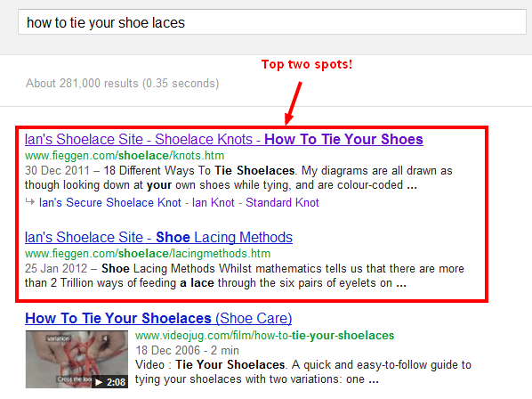Open Ian's Shoelace Site Shoe Lacing Methods result
The width and height of the screenshot is (532, 399).
[x=158, y=238]
